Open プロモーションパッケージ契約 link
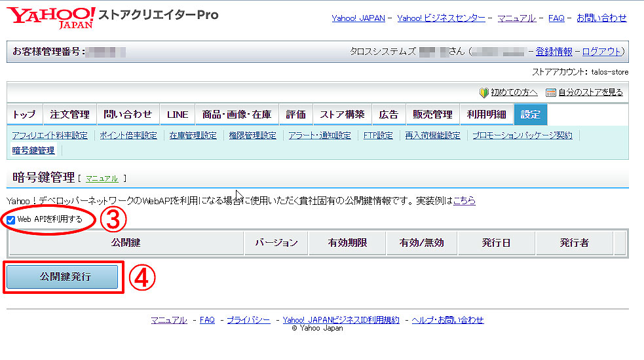 [x=522, y=135]
